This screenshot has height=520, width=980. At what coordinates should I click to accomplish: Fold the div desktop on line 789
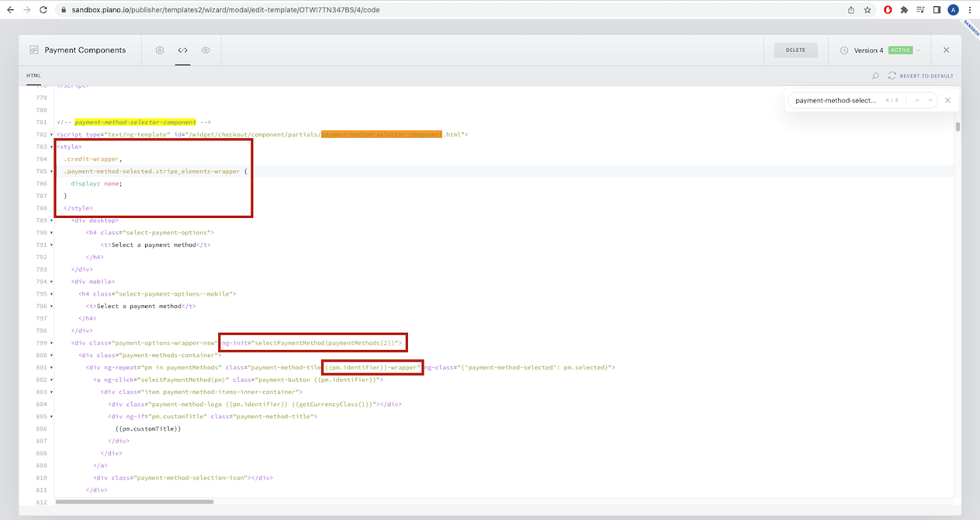tap(52, 220)
